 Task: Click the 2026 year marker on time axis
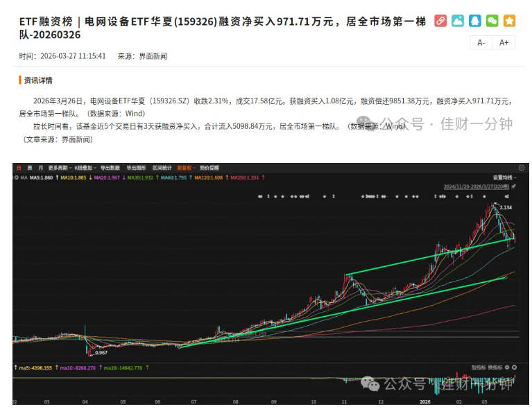point(424,402)
